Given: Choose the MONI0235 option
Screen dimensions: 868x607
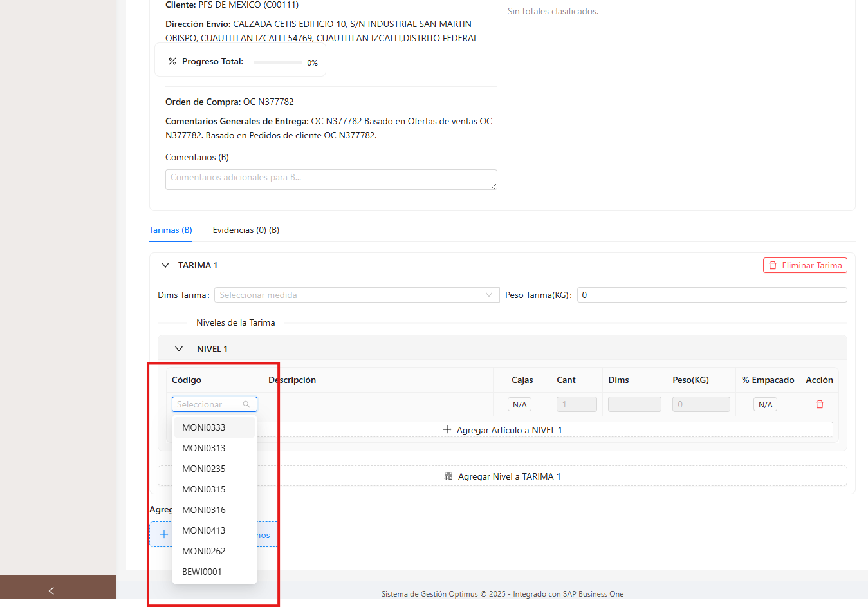Looking at the screenshot, I should pyautogui.click(x=214, y=469).
